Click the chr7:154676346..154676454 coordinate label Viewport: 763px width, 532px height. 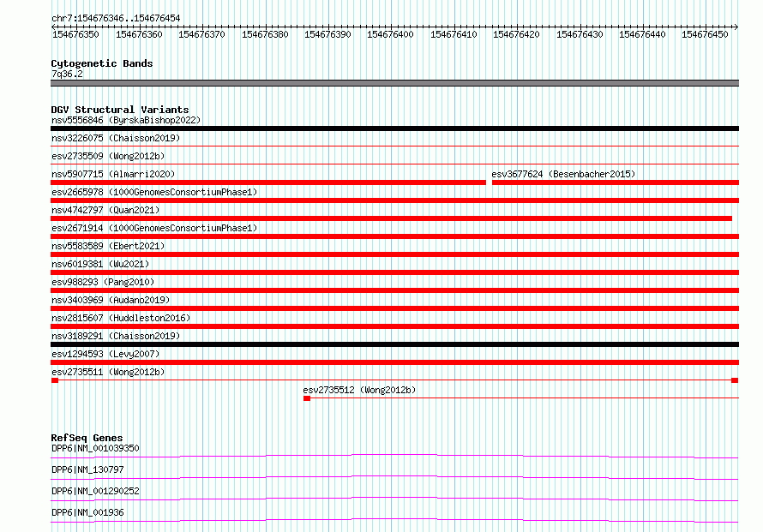pos(116,18)
